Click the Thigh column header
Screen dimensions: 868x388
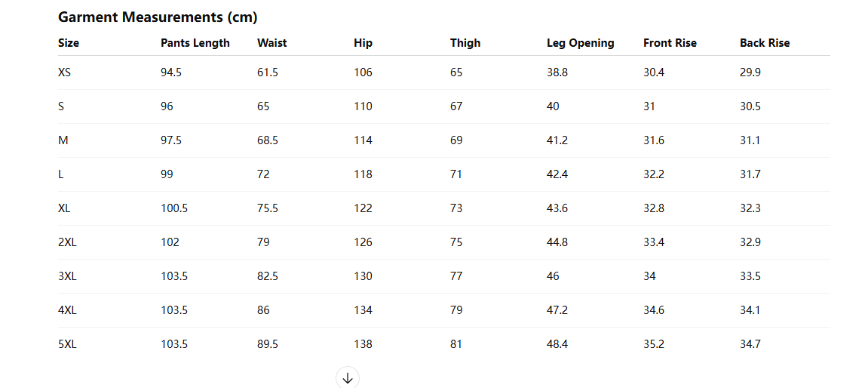point(465,43)
